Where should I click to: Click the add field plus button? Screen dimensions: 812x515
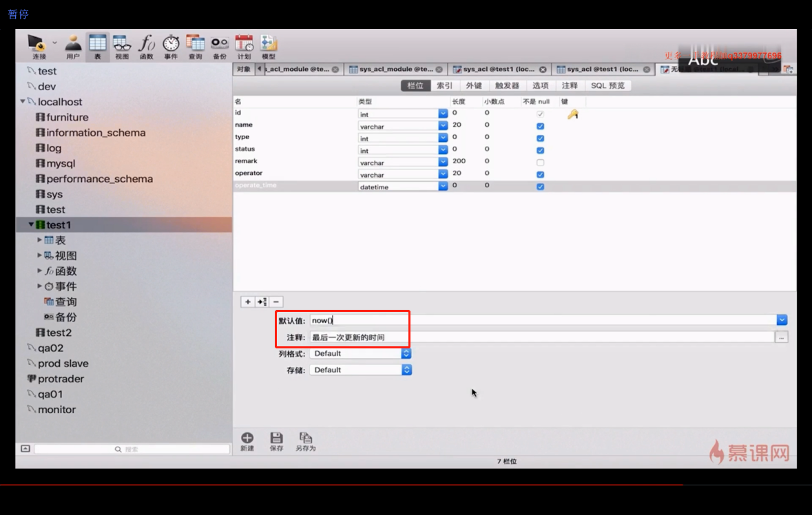(247, 302)
